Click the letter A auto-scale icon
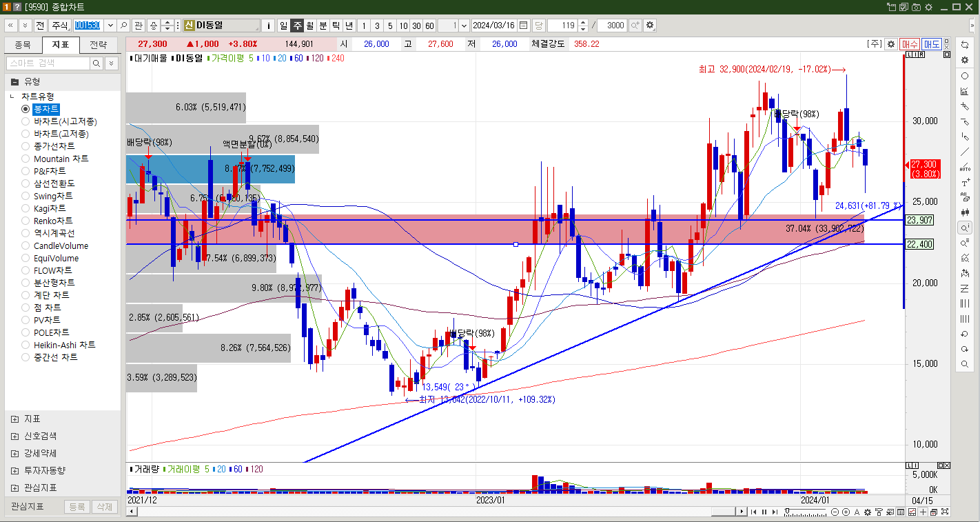Image resolution: width=980 pixels, height=522 pixels. coord(857,512)
